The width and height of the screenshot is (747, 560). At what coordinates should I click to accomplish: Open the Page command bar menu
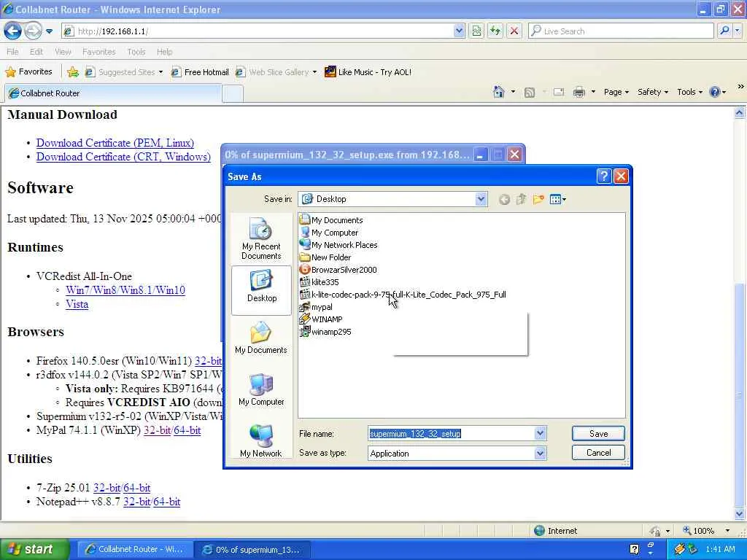point(616,92)
